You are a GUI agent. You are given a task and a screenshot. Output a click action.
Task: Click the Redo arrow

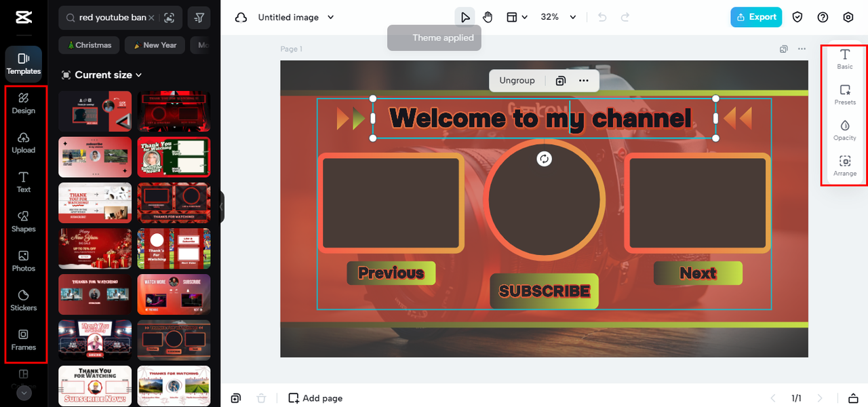pyautogui.click(x=625, y=17)
